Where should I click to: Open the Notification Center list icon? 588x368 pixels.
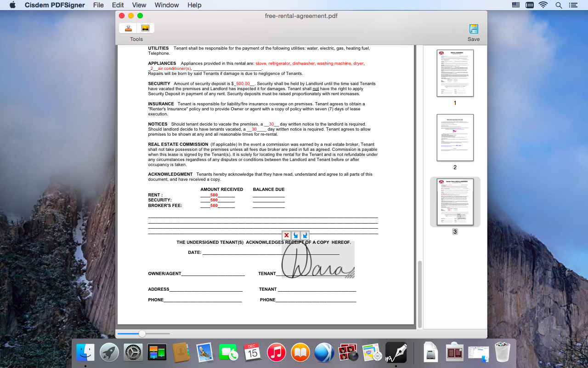573,5
